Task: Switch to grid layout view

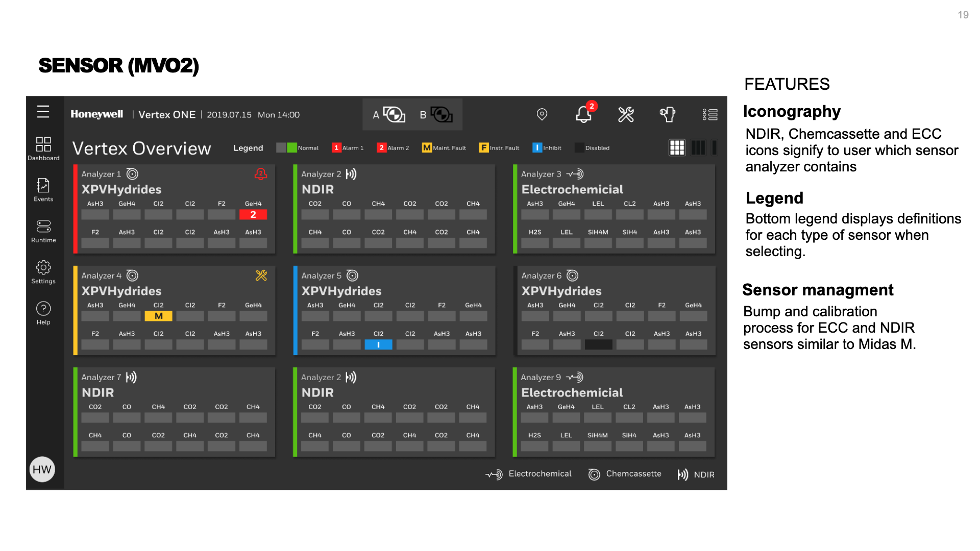Action: point(677,148)
